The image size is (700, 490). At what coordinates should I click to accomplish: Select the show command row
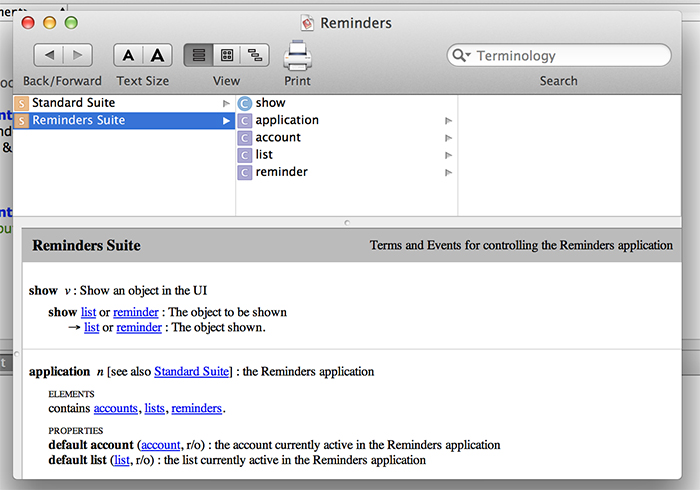346,103
